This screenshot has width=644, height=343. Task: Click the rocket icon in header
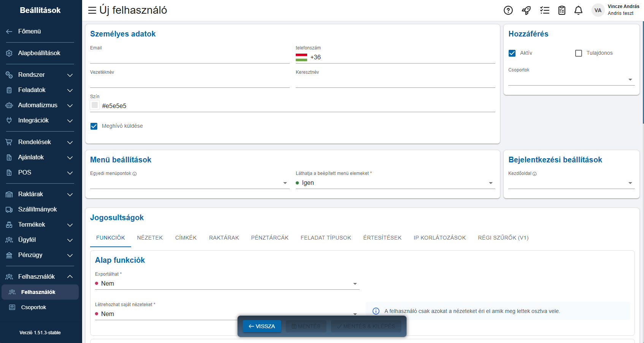[x=526, y=10]
